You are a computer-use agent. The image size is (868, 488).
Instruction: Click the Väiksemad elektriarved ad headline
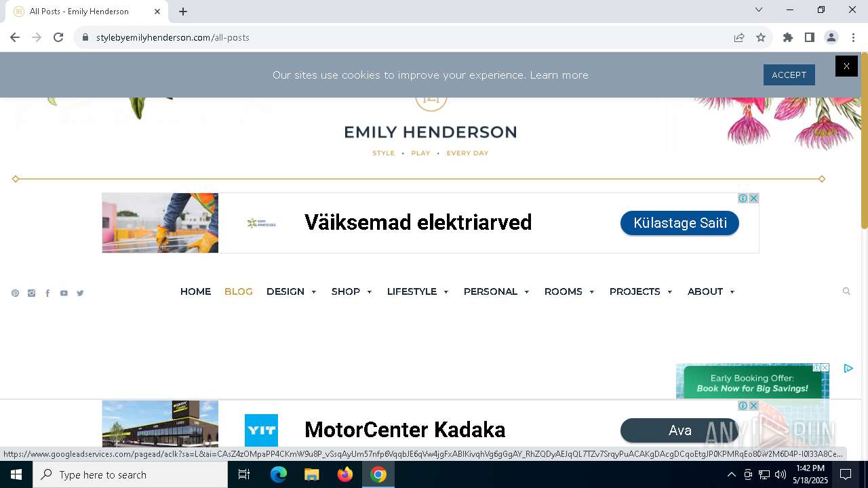point(418,222)
